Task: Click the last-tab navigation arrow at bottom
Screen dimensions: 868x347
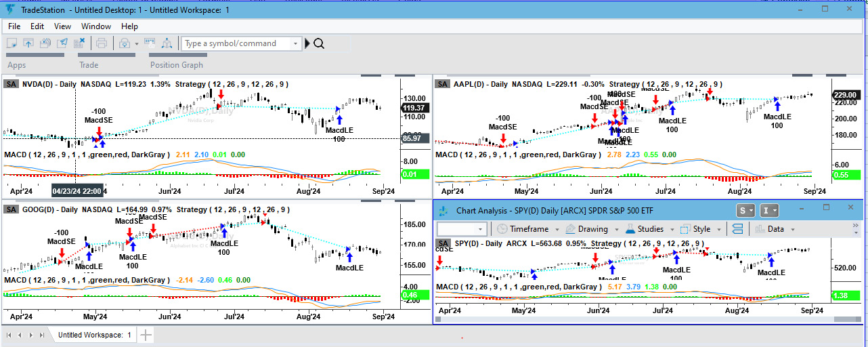Action: pos(42,335)
